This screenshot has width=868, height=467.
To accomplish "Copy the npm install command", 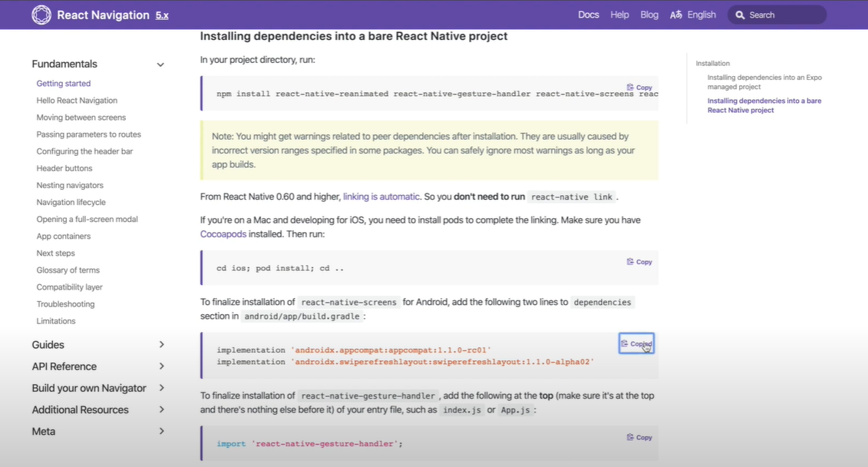I will coord(639,87).
